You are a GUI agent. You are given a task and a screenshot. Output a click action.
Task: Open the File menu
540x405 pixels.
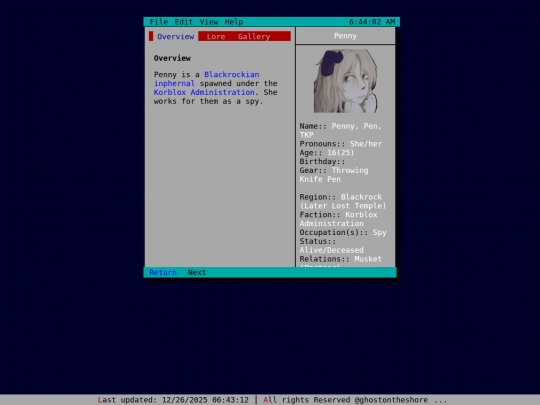[158, 22]
